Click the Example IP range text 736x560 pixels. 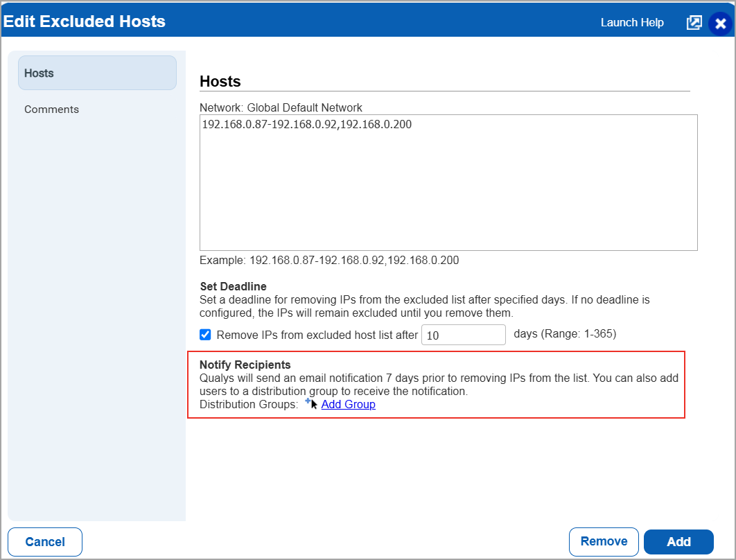328,261
